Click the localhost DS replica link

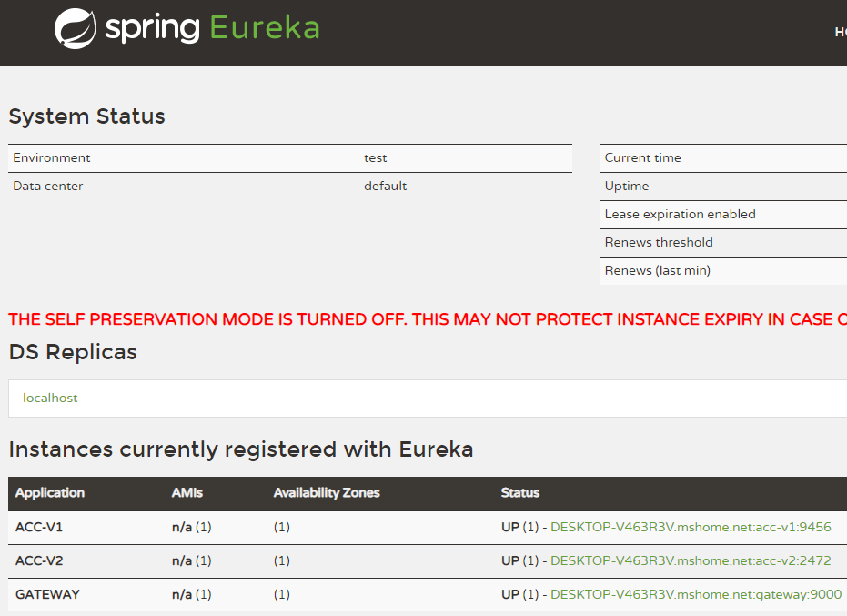tap(50, 398)
